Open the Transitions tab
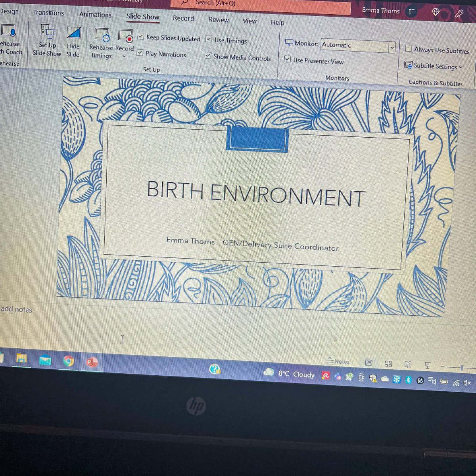 (x=48, y=13)
